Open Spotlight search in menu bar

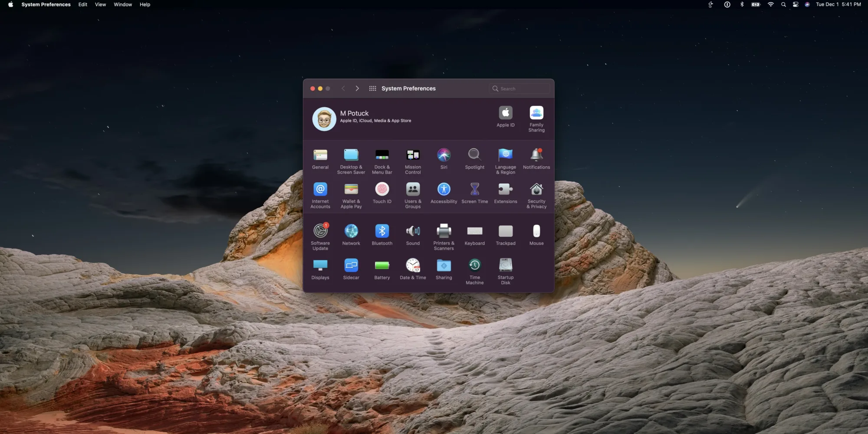[x=783, y=4]
